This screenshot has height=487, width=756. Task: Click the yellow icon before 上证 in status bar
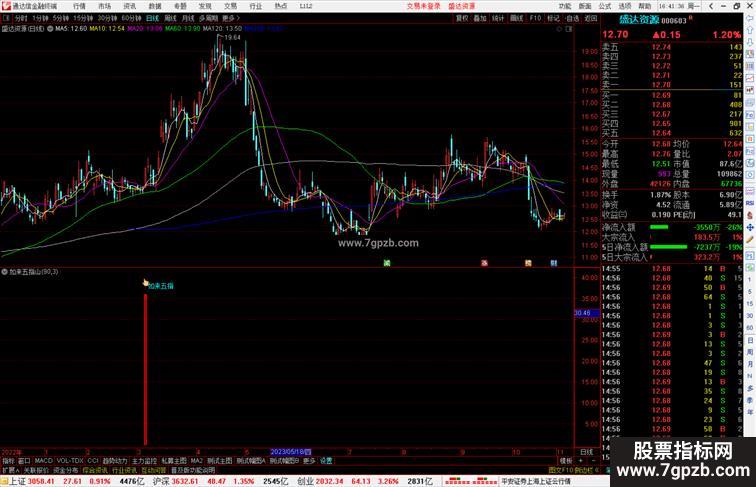(4, 481)
